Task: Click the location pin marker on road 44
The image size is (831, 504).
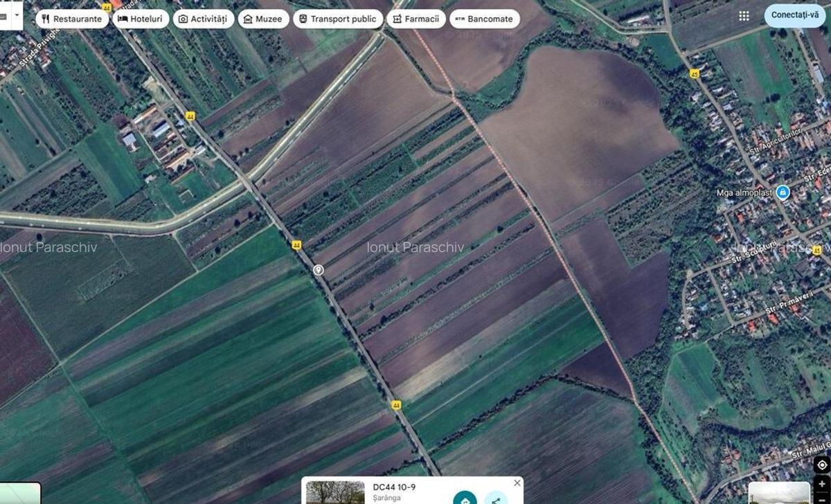Action: 319,270
